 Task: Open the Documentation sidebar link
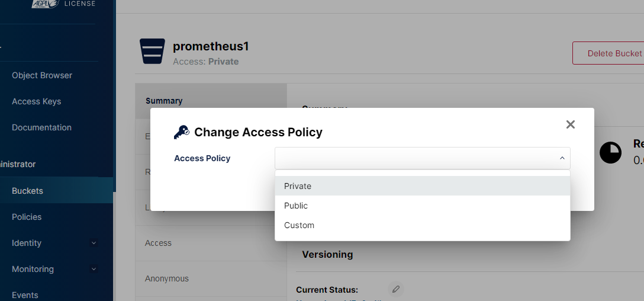[41, 127]
